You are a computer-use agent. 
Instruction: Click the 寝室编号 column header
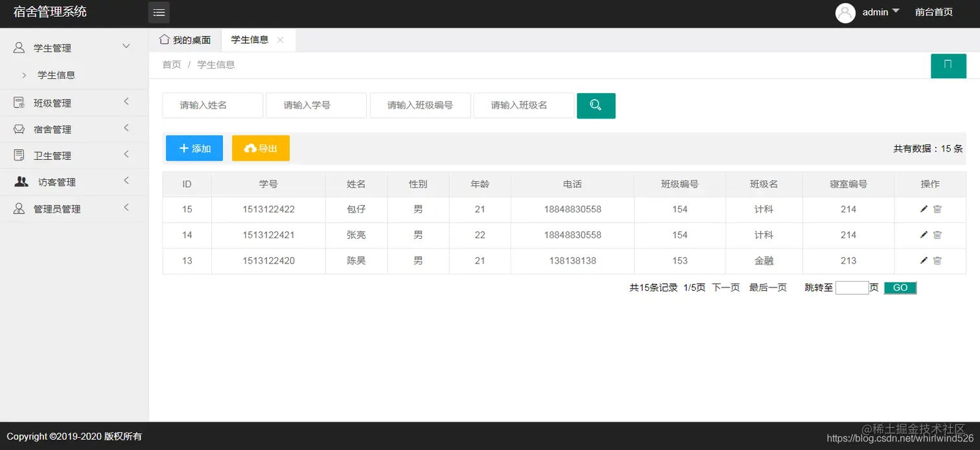tap(848, 184)
